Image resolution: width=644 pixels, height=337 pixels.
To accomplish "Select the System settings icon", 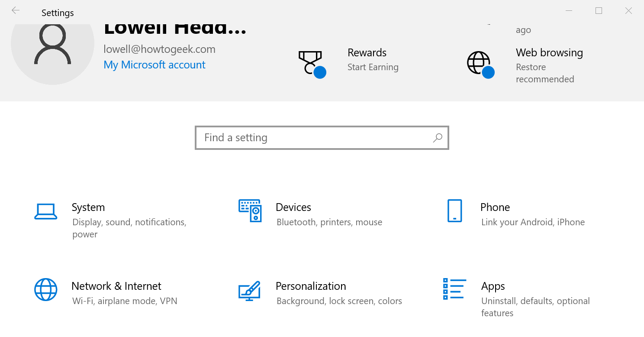I will (45, 211).
